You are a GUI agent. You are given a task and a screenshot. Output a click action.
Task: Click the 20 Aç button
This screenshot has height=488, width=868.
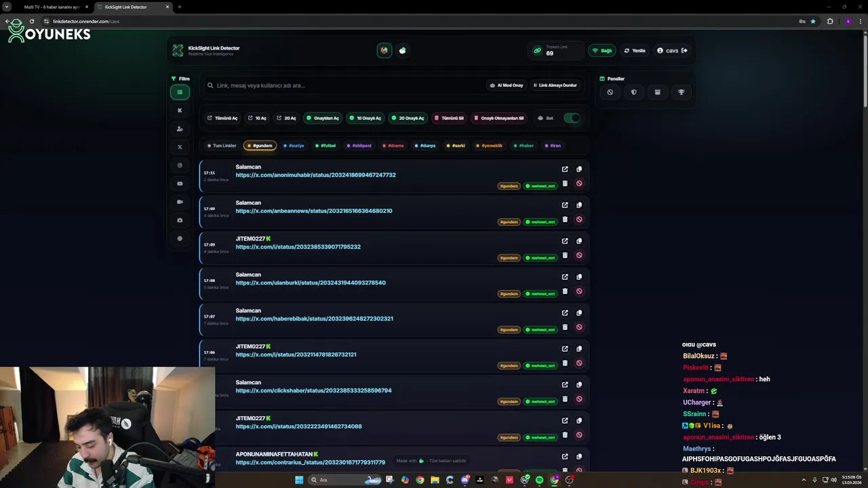pos(286,118)
